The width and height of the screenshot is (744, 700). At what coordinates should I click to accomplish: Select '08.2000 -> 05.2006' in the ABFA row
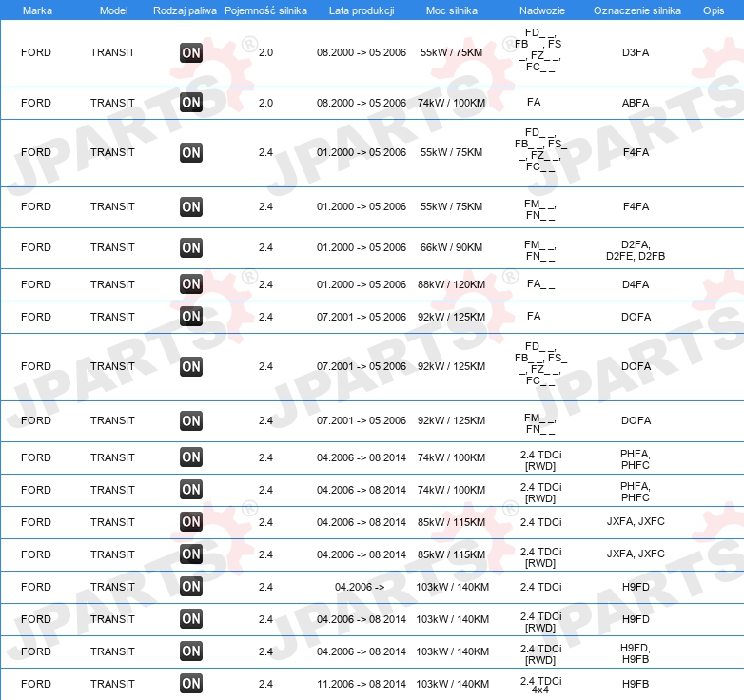coord(362,103)
